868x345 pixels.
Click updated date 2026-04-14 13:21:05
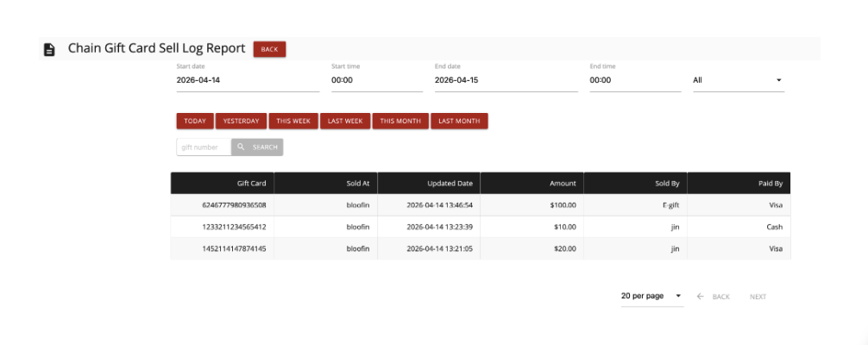439,248
